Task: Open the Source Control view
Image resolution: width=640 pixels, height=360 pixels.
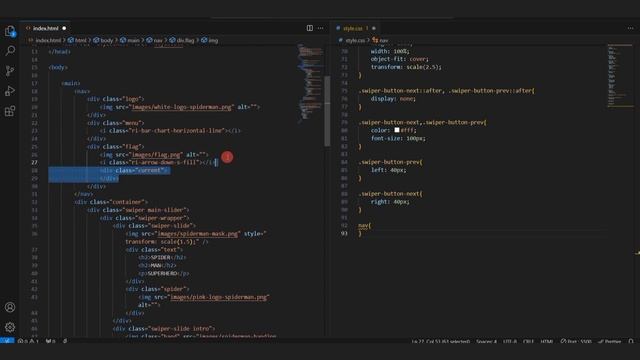Action: 10,71
